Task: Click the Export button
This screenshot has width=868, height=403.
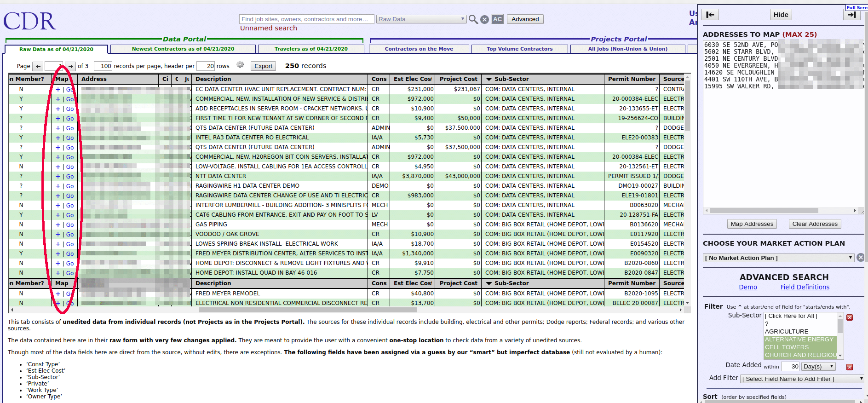Action: point(263,66)
